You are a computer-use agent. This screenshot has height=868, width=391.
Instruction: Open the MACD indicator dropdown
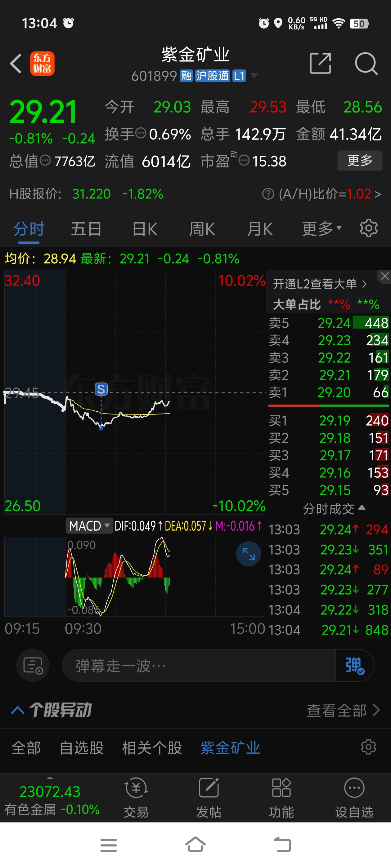(89, 526)
